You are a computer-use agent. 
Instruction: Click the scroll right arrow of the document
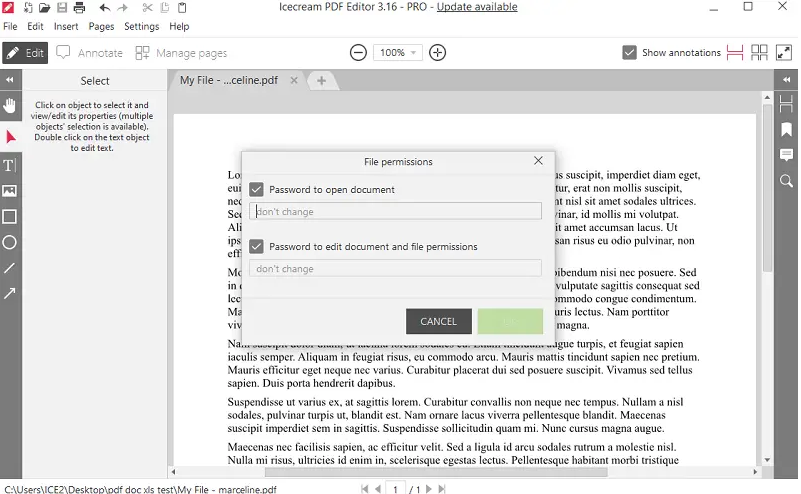pos(755,472)
